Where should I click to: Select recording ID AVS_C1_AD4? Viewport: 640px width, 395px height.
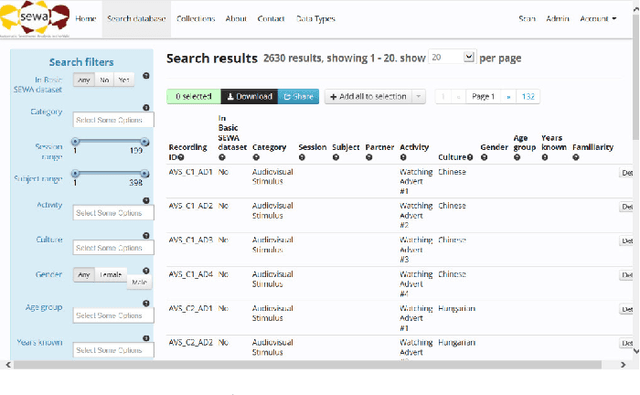(191, 274)
